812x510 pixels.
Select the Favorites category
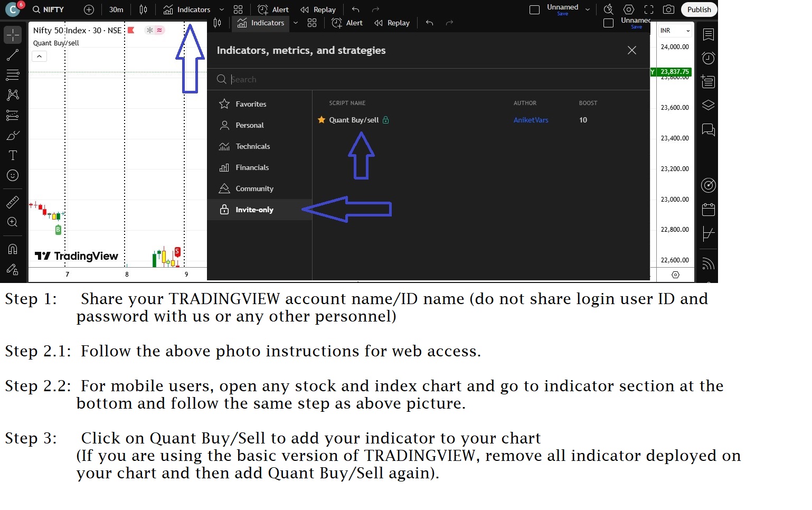click(x=259, y=104)
